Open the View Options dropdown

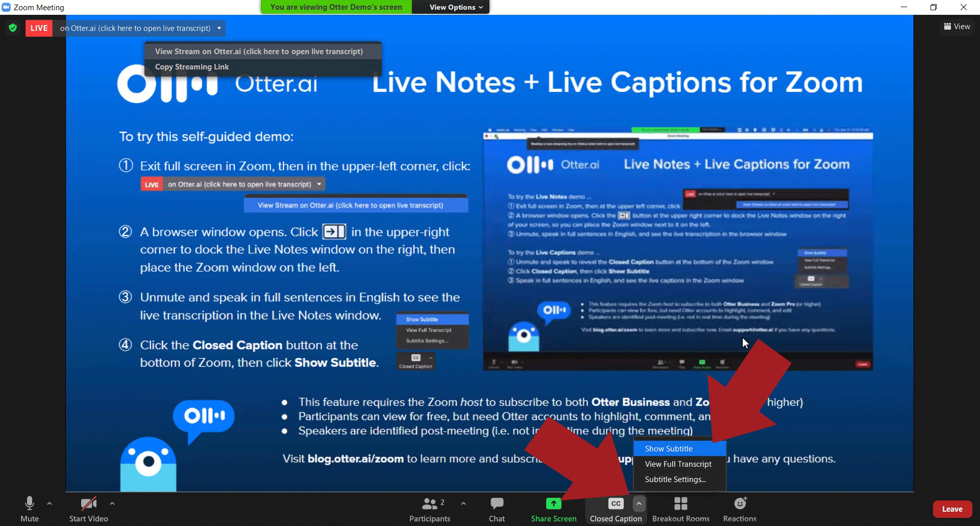455,7
